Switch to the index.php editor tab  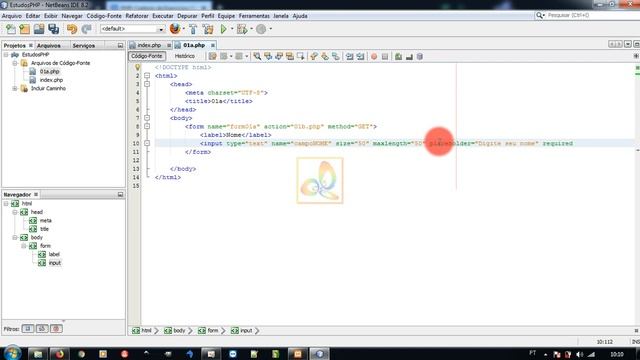point(149,45)
